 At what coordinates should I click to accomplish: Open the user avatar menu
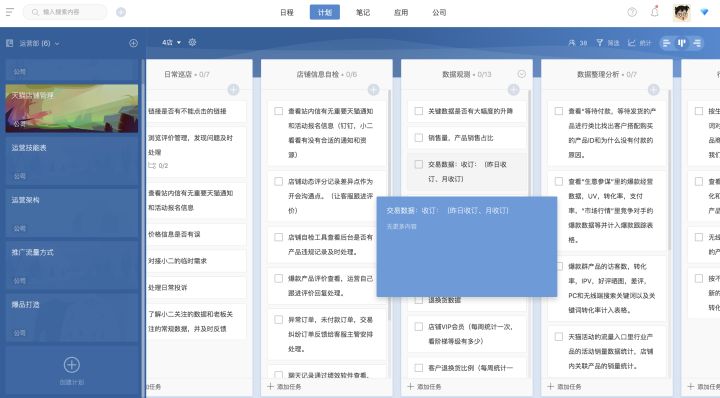681,12
